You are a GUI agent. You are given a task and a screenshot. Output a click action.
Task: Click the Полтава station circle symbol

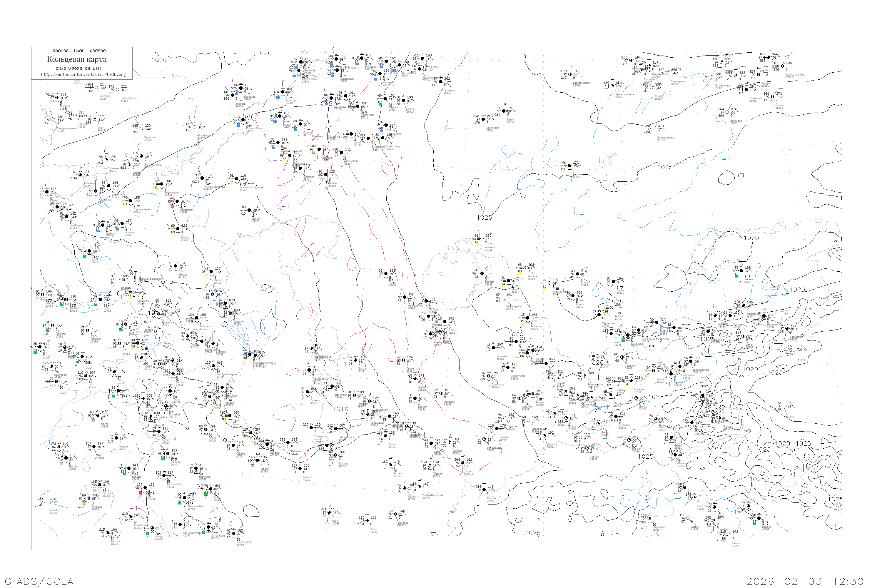click(x=57, y=98)
